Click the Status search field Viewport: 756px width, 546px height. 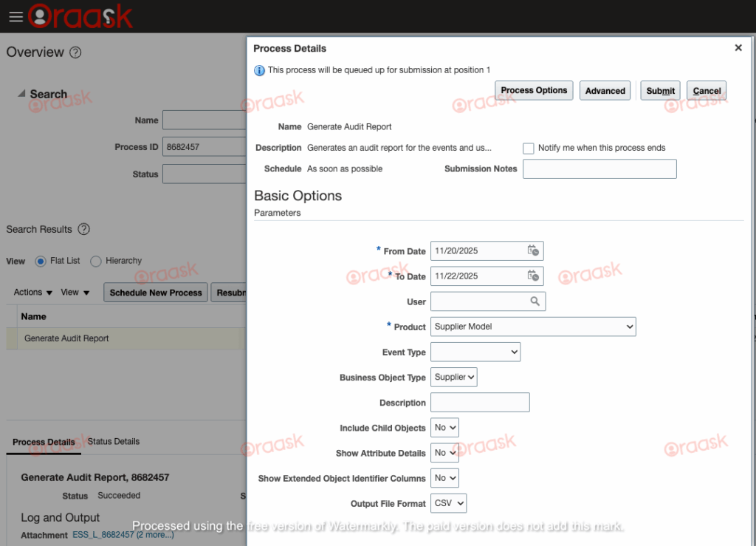205,174
